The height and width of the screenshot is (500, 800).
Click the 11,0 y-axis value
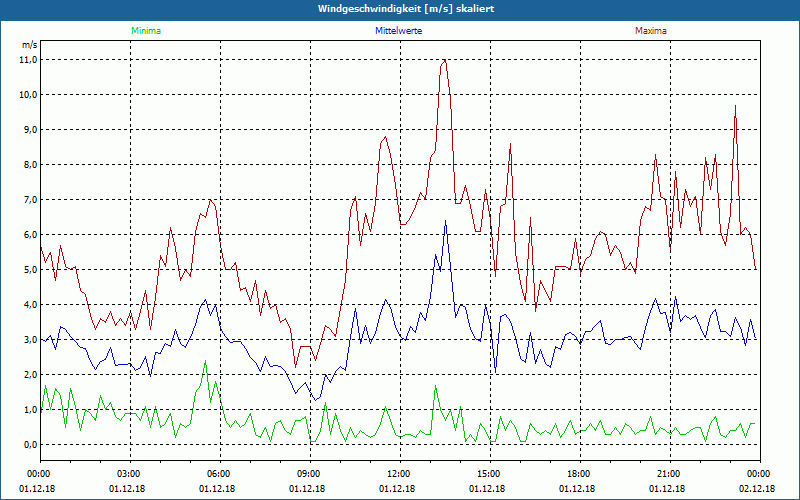pyautogui.click(x=29, y=60)
